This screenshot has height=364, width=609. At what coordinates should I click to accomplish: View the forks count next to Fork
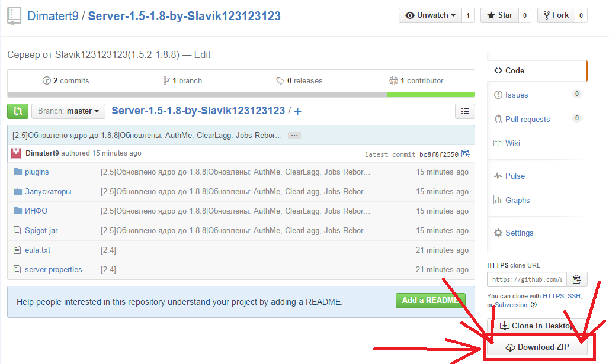pos(581,15)
